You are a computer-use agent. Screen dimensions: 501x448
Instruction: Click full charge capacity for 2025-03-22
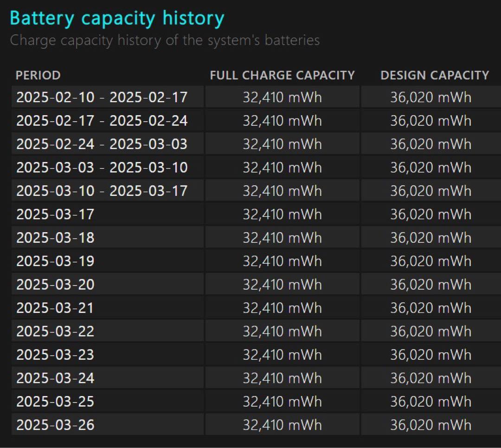point(282,331)
